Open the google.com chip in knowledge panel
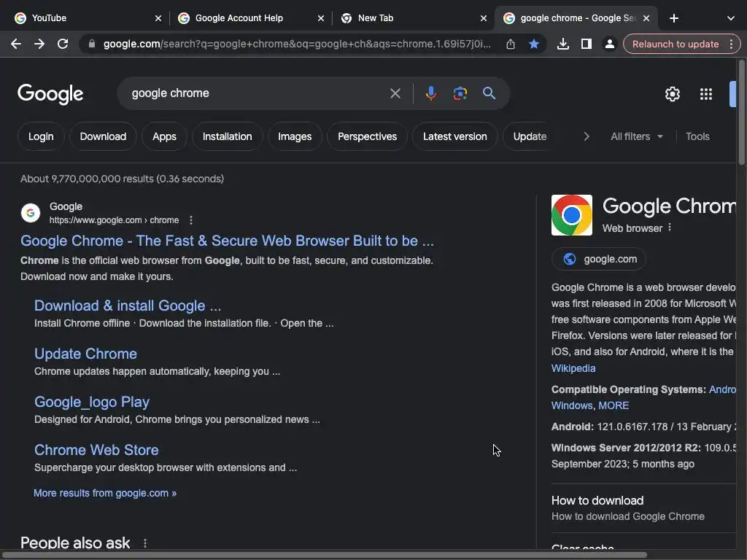 [599, 259]
